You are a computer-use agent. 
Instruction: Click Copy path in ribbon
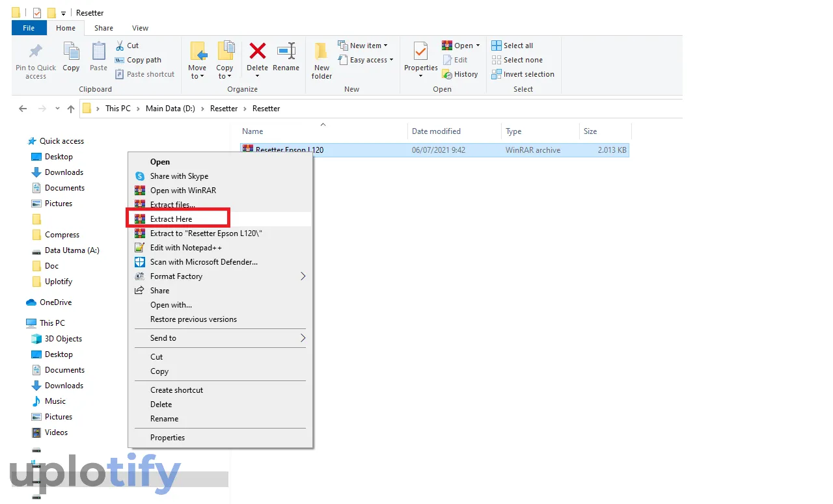pyautogui.click(x=138, y=60)
